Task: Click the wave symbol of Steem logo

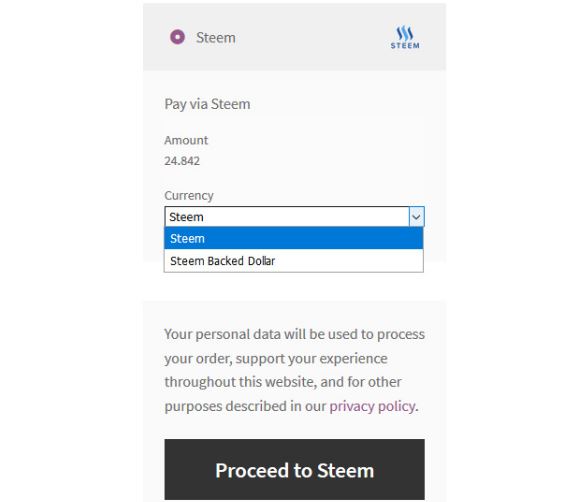Action: click(405, 33)
